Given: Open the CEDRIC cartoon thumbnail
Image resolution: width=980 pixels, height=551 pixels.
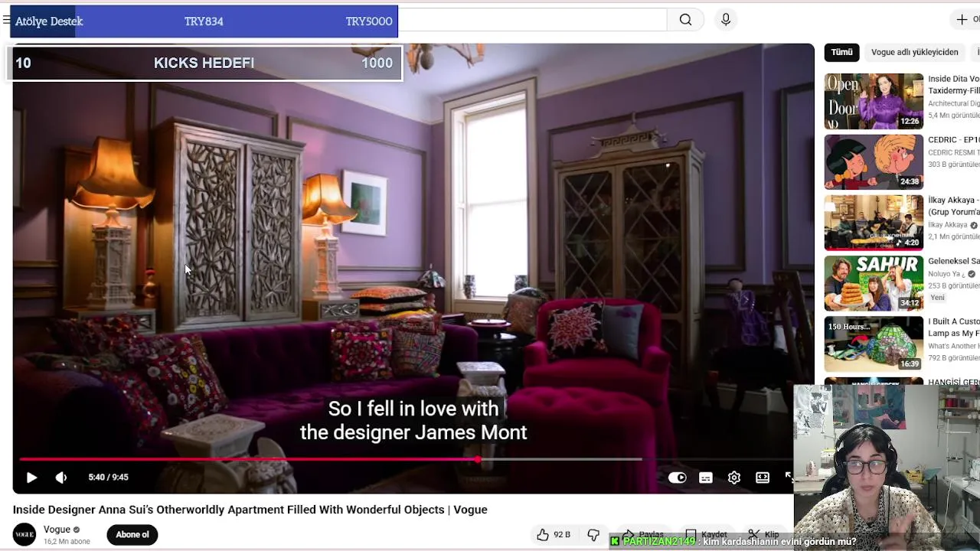Looking at the screenshot, I should (874, 162).
